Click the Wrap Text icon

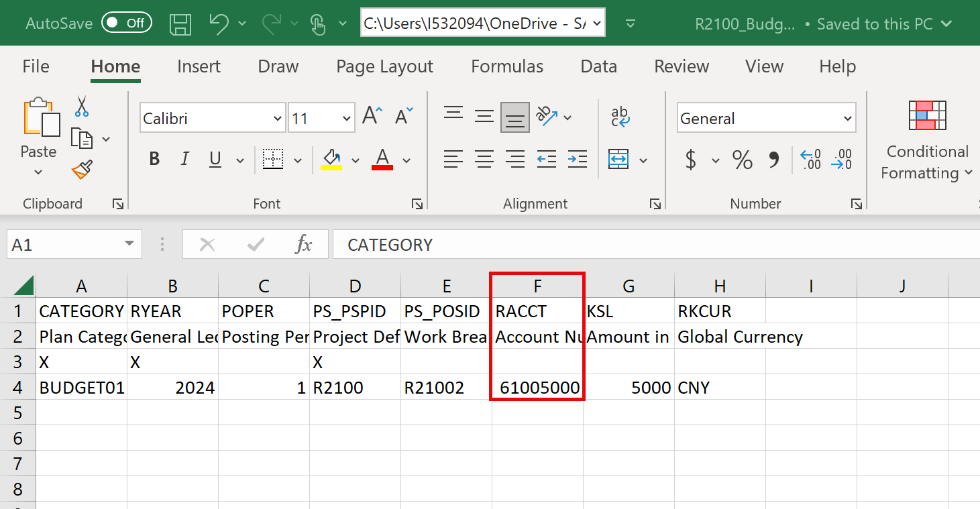pos(620,117)
